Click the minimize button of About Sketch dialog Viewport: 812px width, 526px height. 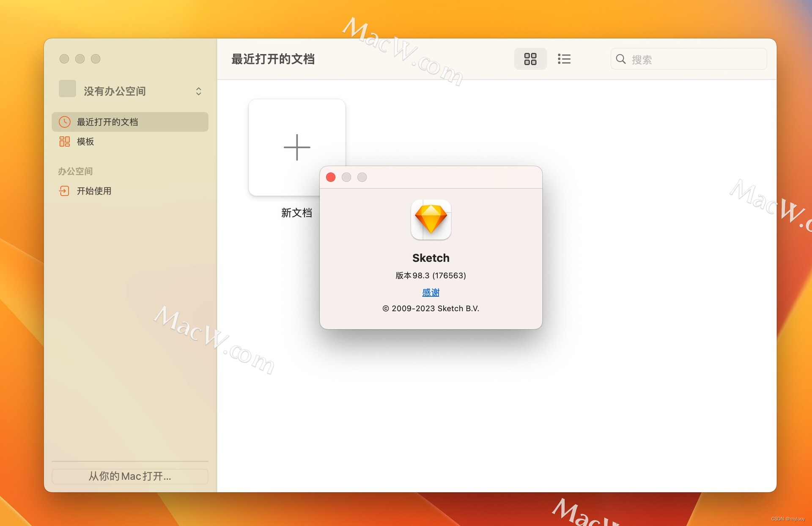tap(346, 177)
